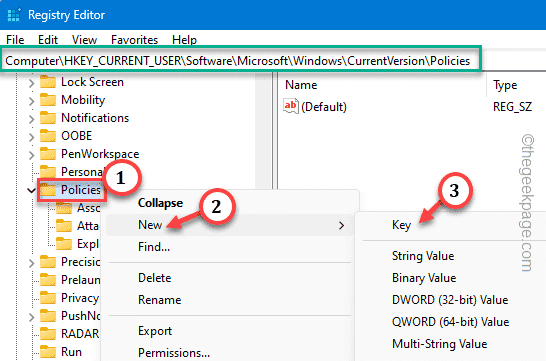Expand the PushNotifications key chevron

coord(31,317)
